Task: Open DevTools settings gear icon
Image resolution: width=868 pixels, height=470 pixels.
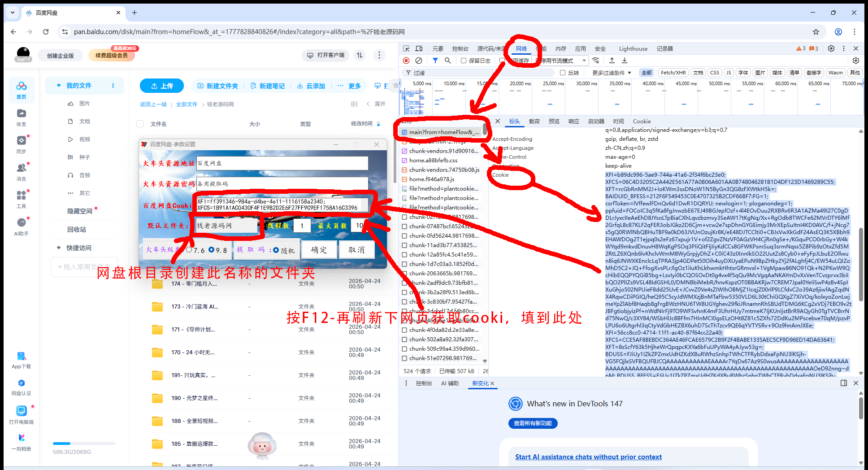Action: tap(831, 48)
